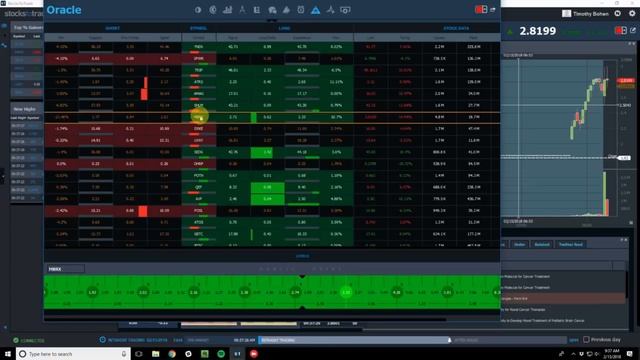Click the Intraday Trading Session clock icon

pos(102,340)
